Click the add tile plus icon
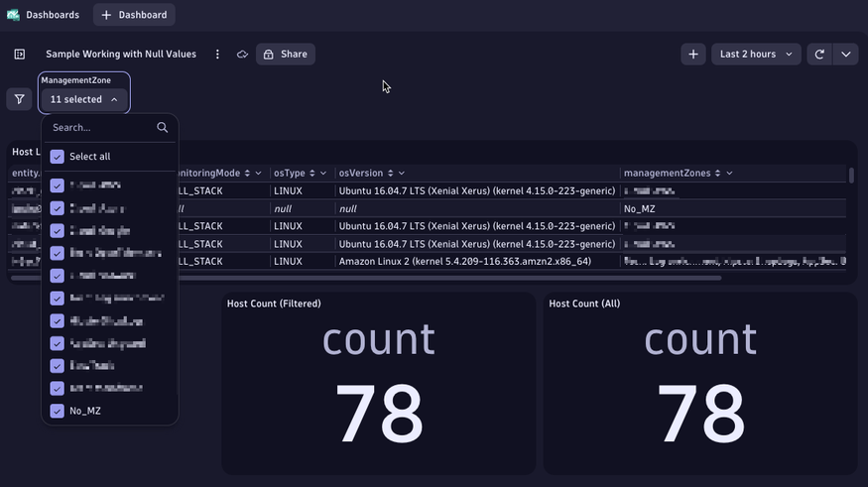This screenshot has width=868, height=487. (693, 55)
